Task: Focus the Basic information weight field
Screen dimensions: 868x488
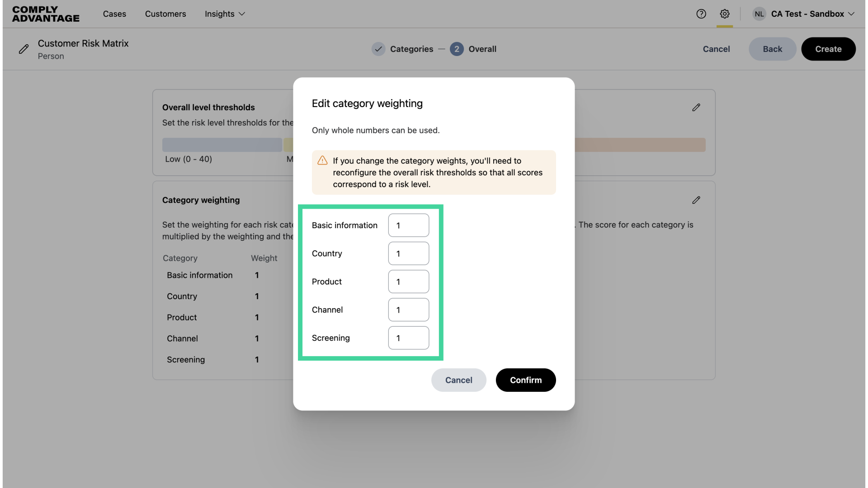Action: tap(409, 225)
